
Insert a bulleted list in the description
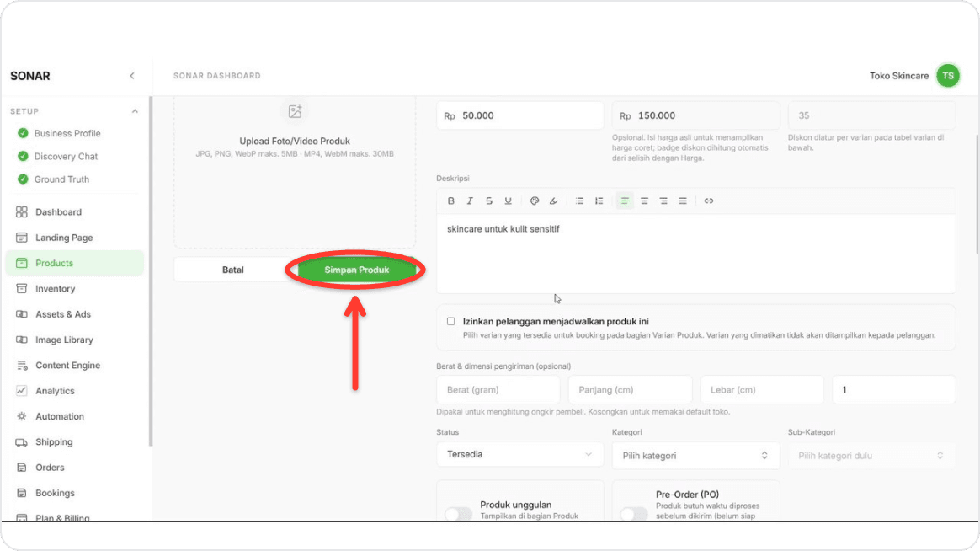pyautogui.click(x=580, y=201)
